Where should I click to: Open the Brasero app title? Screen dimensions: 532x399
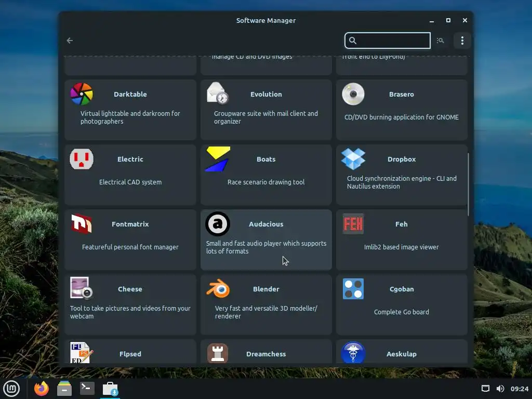[402, 95]
